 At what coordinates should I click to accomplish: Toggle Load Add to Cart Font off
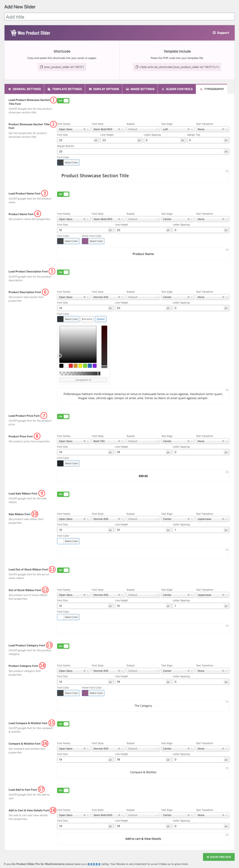click(63, 790)
